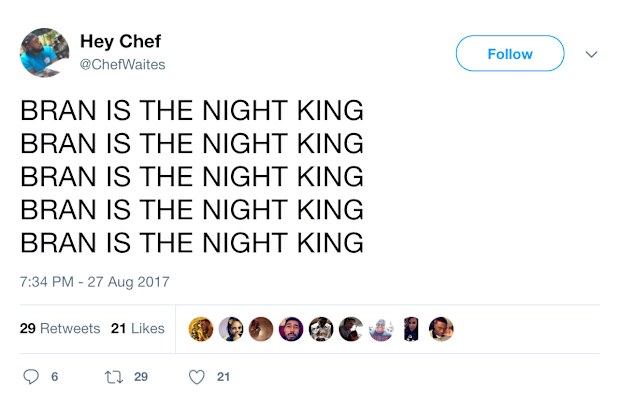620x413 pixels.
Task: Retweet this tweet using the retweet icon
Action: [x=114, y=377]
